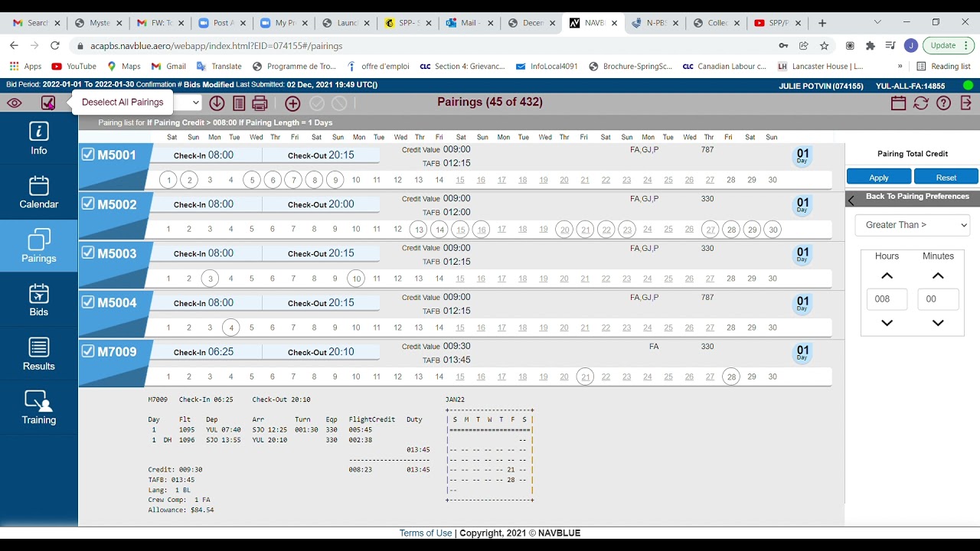Viewport: 980px width, 551px height.
Task: Click the eye view icon in toolbar
Action: tap(15, 103)
